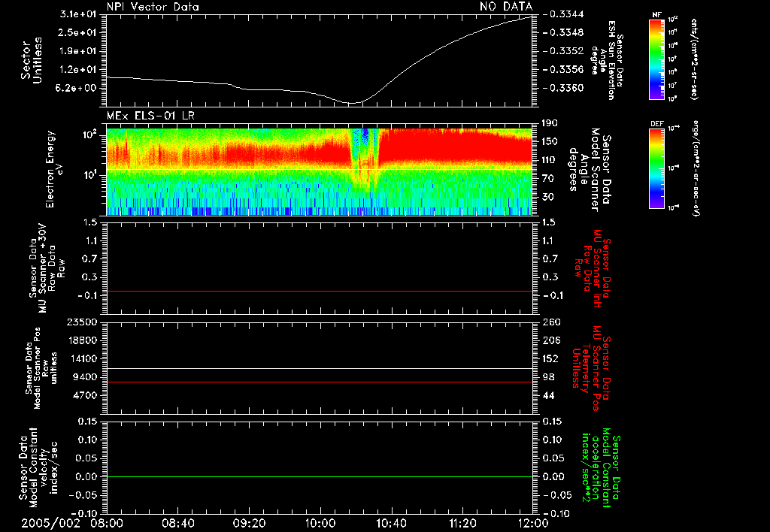Click the NPI Vector Data panel title
The image size is (770, 532).
point(153,7)
